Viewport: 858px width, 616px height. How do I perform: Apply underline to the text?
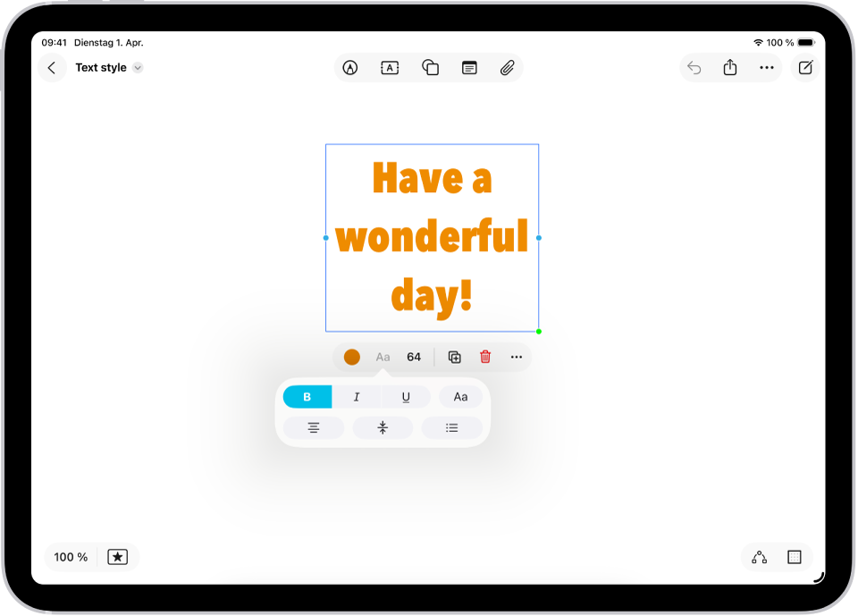[x=407, y=396]
